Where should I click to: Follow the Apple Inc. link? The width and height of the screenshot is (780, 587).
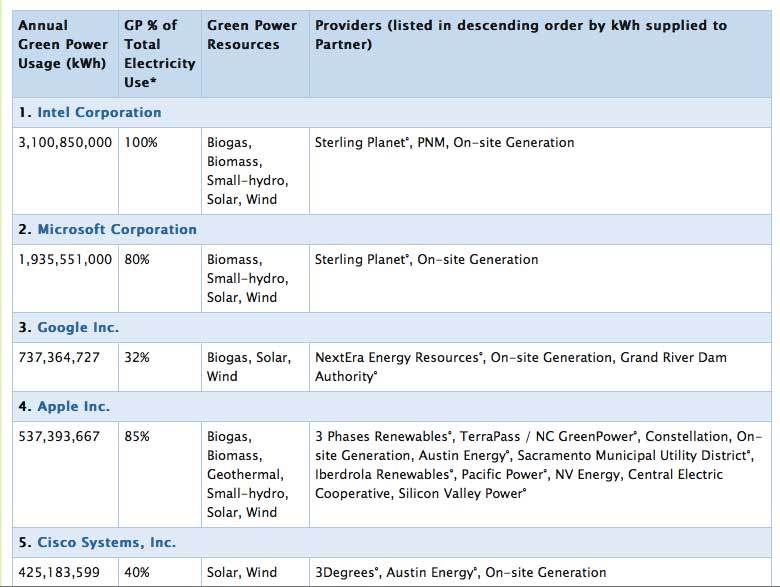73,407
